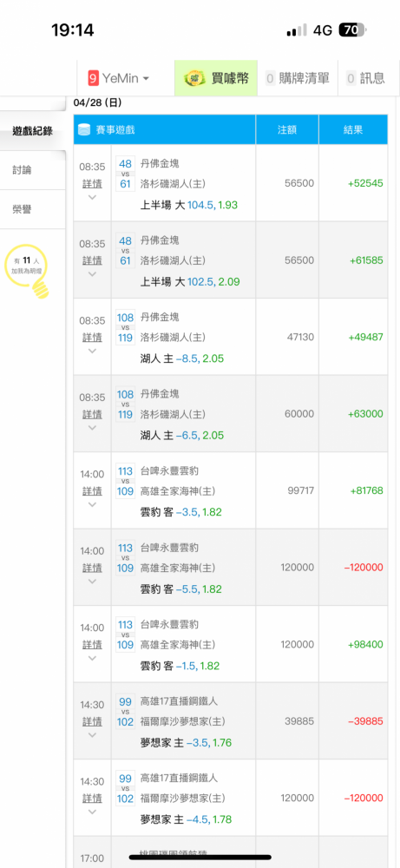
Task: Open the 購牌清單 list
Action: tap(298, 79)
